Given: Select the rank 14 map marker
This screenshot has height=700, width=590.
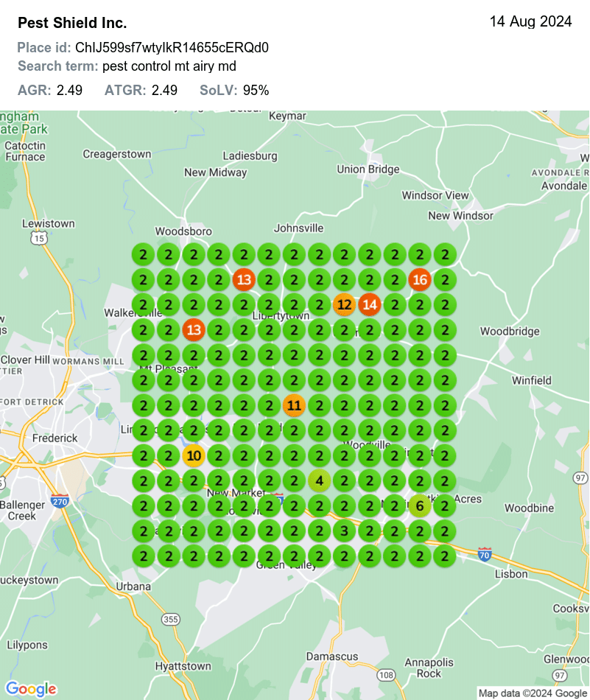Looking at the screenshot, I should click(x=369, y=305).
